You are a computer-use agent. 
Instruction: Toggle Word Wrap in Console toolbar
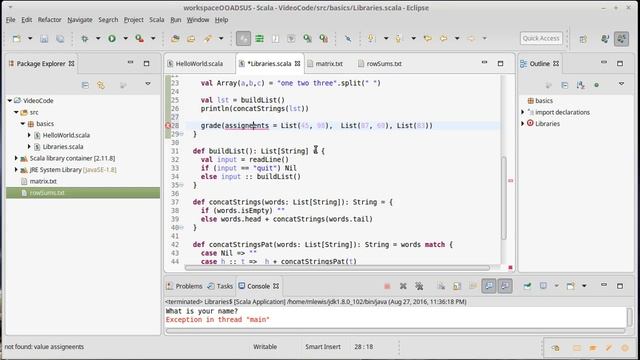click(473, 287)
